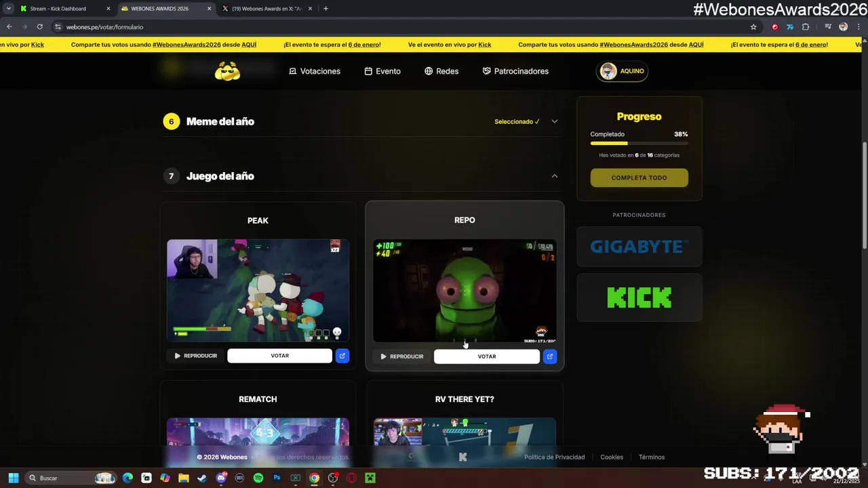Expand the Meme del año category chevron

click(554, 122)
